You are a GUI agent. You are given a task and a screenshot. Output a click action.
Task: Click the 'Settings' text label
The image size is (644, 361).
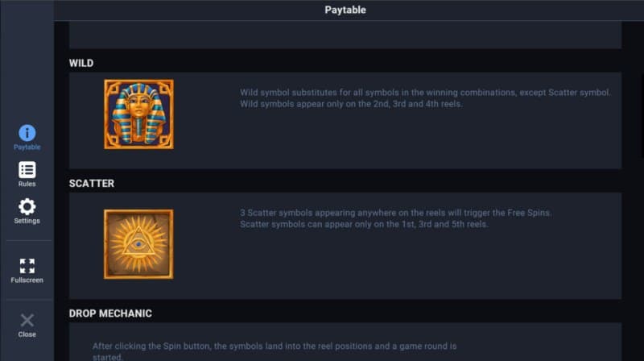coord(27,221)
